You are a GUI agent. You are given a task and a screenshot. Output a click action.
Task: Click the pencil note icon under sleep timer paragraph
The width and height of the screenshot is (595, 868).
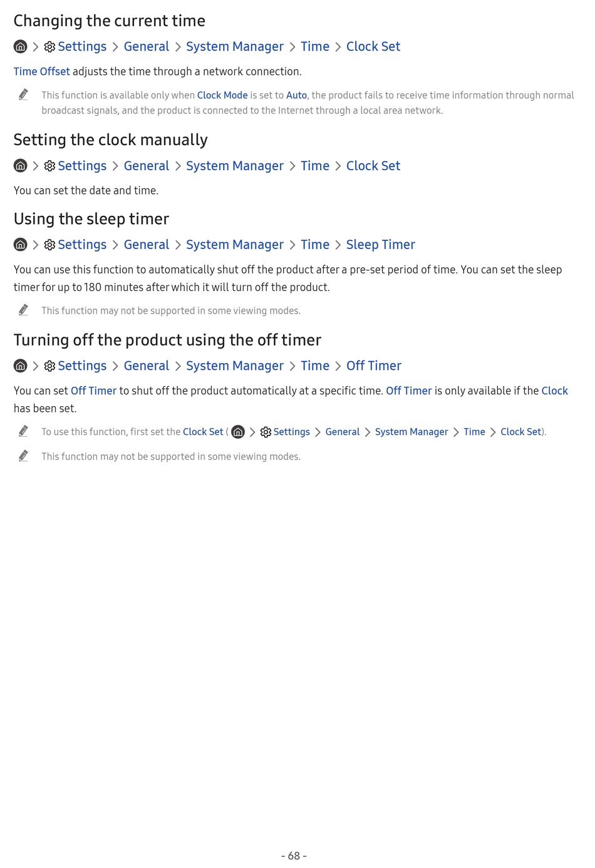pyautogui.click(x=23, y=310)
